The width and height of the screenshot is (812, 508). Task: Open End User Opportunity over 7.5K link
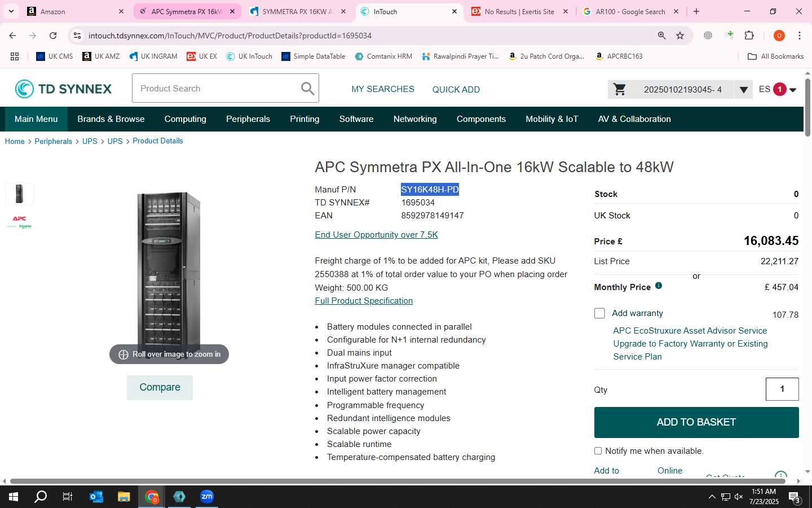pos(376,235)
